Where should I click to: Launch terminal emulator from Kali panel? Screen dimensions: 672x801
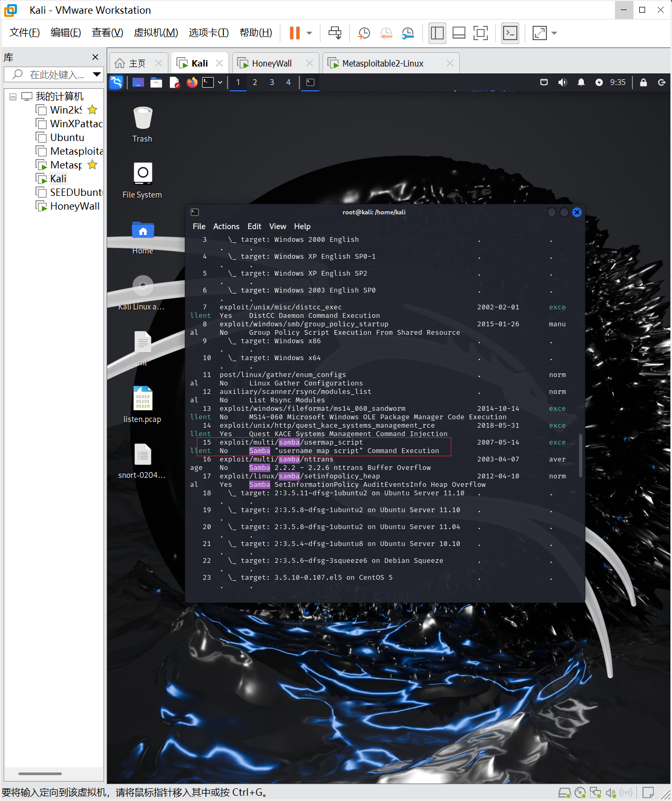[209, 82]
